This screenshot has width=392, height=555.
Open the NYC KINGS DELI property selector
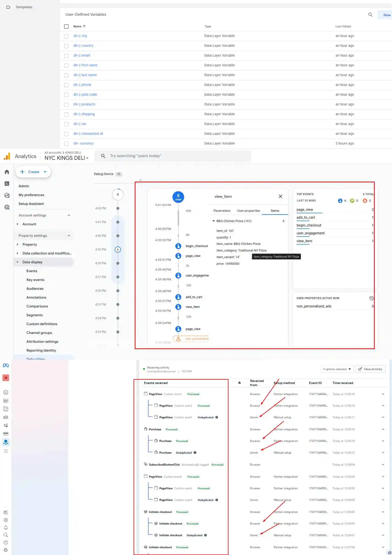[x=66, y=158]
